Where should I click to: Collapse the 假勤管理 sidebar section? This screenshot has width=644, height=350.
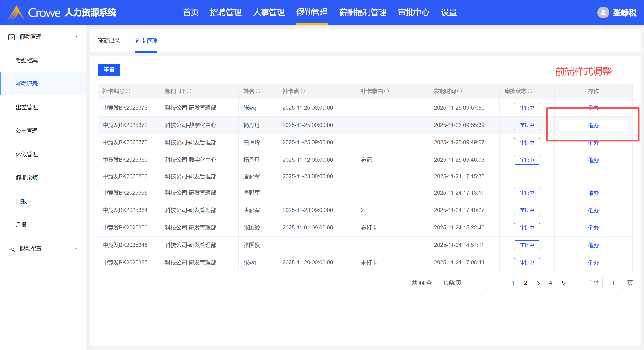(x=76, y=37)
